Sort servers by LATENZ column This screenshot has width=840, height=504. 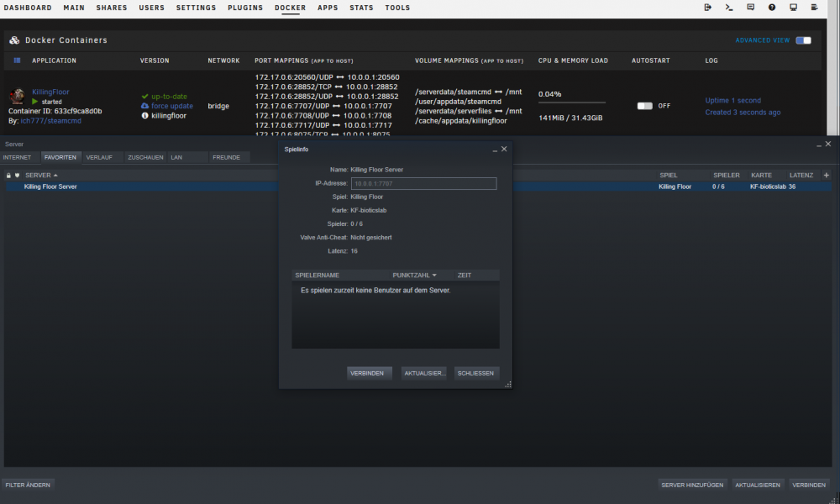[801, 176]
